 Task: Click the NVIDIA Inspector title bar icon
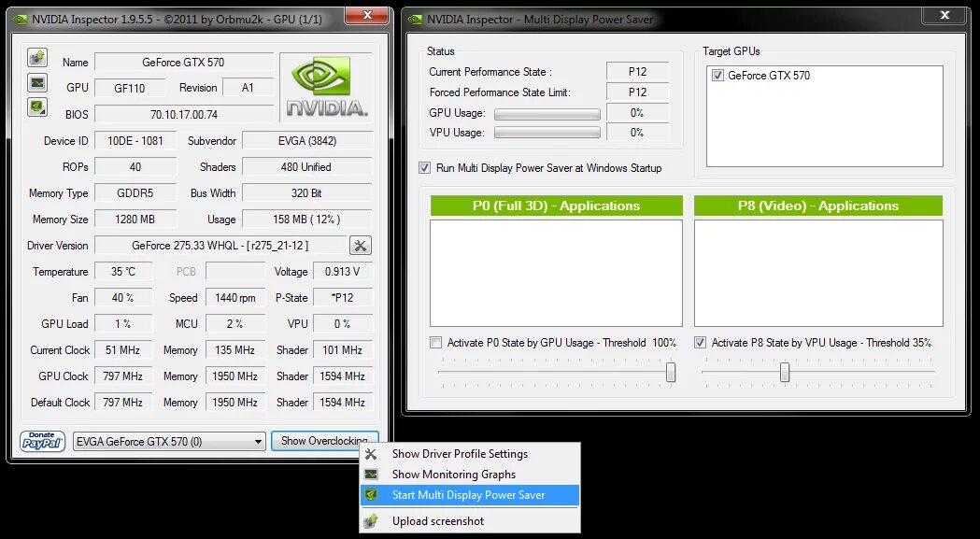click(21, 20)
